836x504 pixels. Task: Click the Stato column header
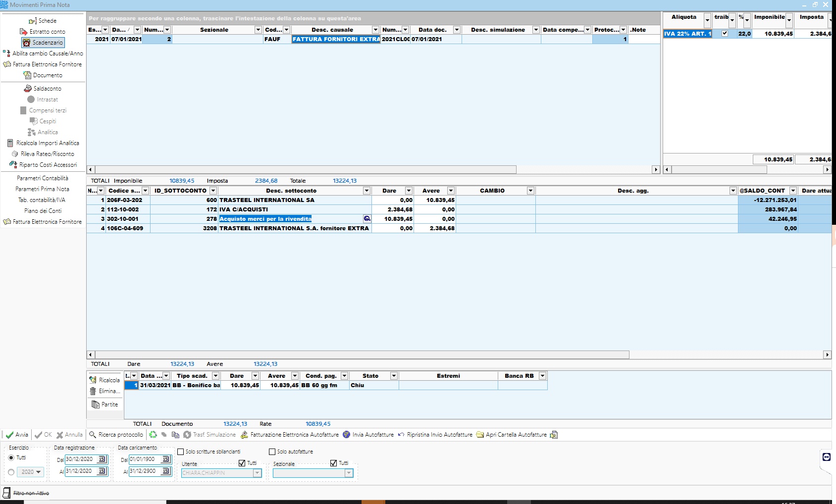pyautogui.click(x=370, y=376)
